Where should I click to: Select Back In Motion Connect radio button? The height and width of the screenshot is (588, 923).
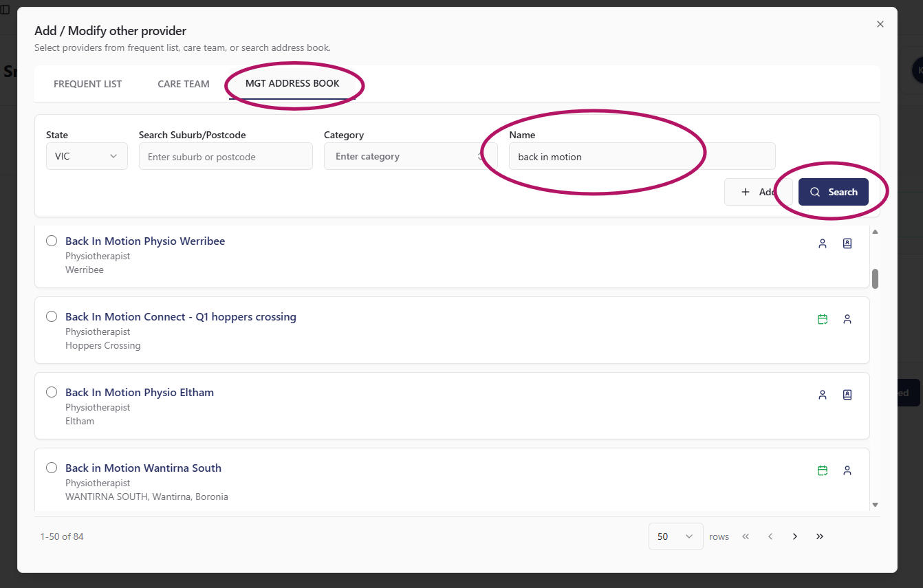pyautogui.click(x=52, y=316)
